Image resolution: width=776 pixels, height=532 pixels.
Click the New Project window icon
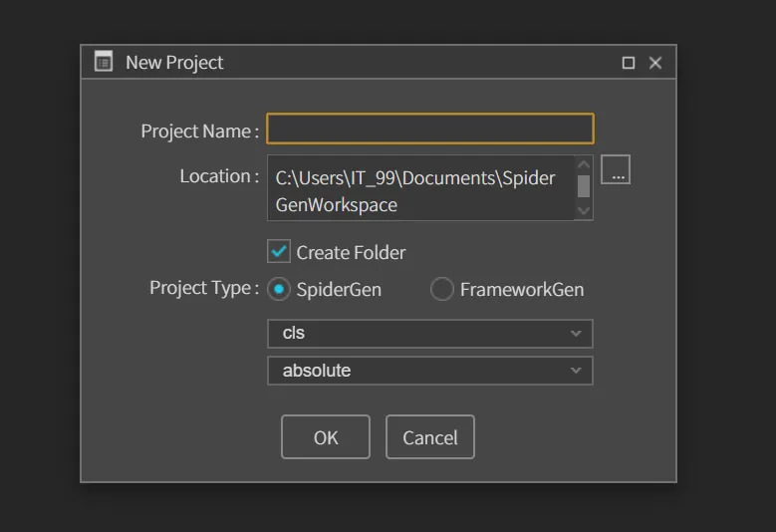pyautogui.click(x=104, y=62)
